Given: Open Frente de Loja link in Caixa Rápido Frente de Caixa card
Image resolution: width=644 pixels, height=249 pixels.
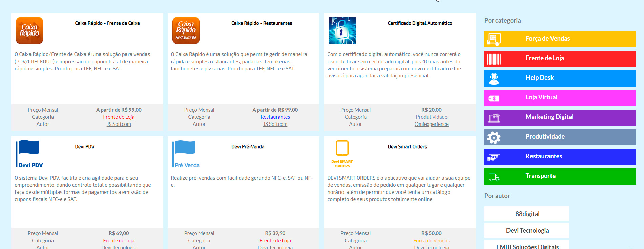Looking at the screenshot, I should (x=119, y=117).
